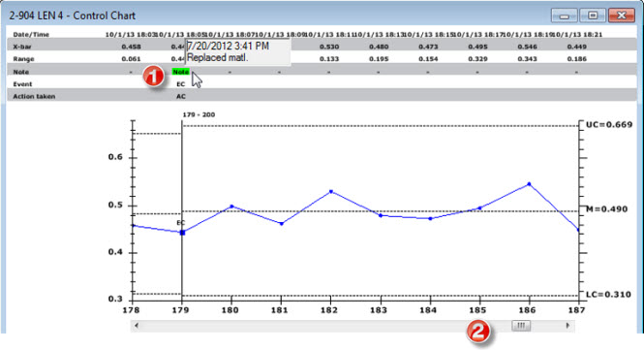Click the UC=0.669 control limit label

point(609,125)
